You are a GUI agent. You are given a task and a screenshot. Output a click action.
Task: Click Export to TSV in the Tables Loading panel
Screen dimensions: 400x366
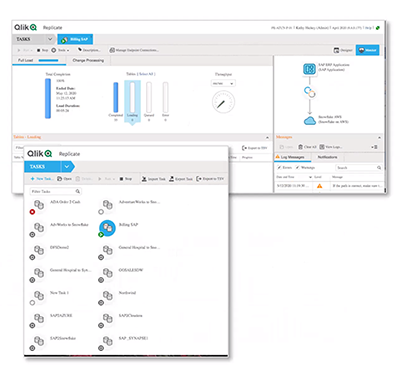254,148
